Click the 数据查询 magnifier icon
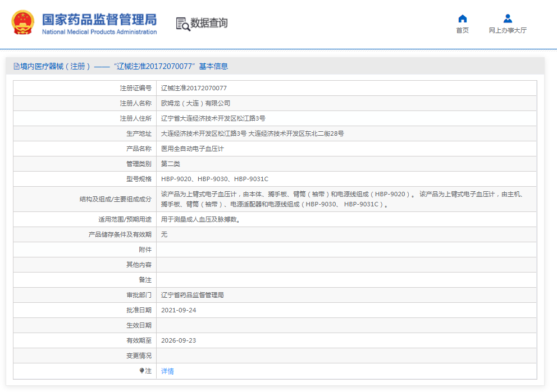 point(182,24)
